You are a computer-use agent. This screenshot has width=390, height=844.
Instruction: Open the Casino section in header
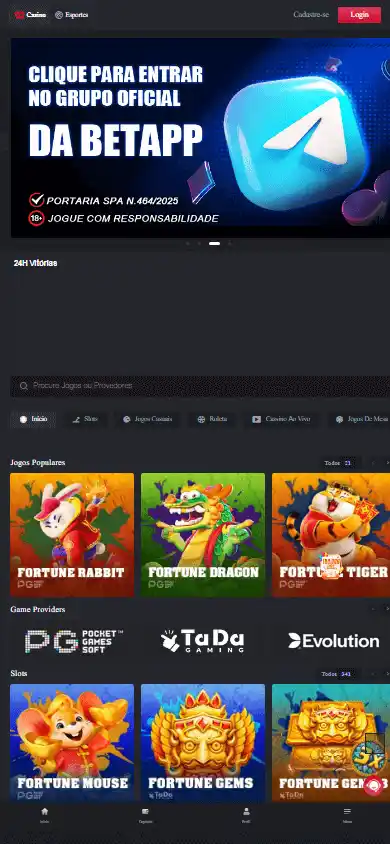(31, 15)
